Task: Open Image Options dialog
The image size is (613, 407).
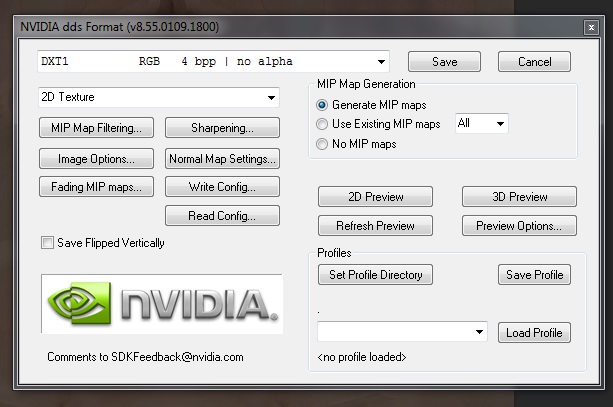Action: point(96,158)
